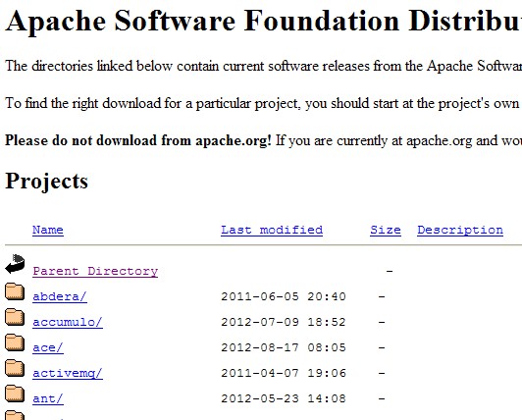Open the abdera/ directory link

(60, 296)
